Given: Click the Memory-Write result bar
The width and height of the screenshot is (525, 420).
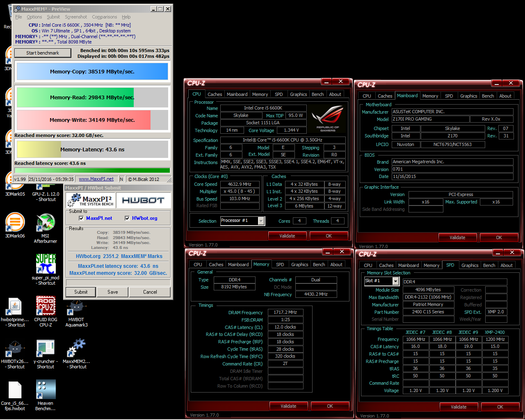Looking at the screenshot, I should click(x=92, y=120).
